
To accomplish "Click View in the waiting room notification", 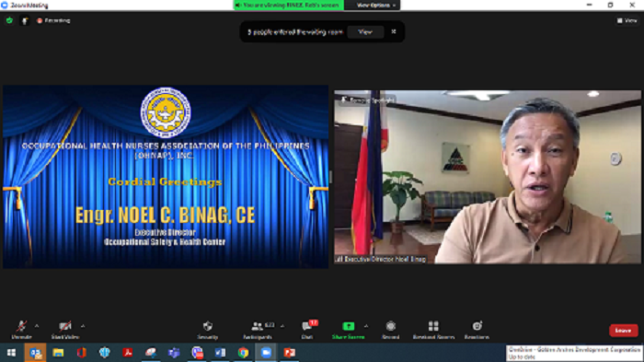I will [x=365, y=31].
